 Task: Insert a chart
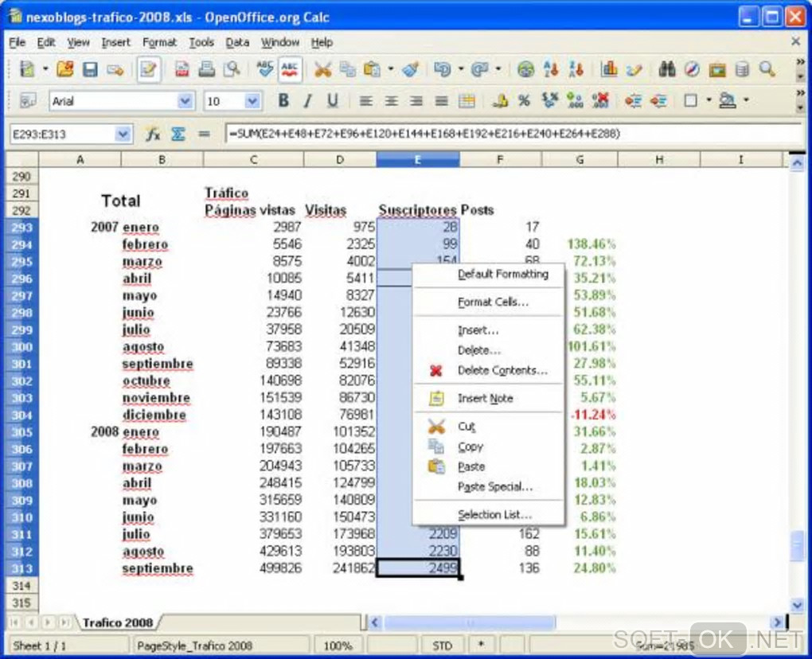tap(609, 69)
